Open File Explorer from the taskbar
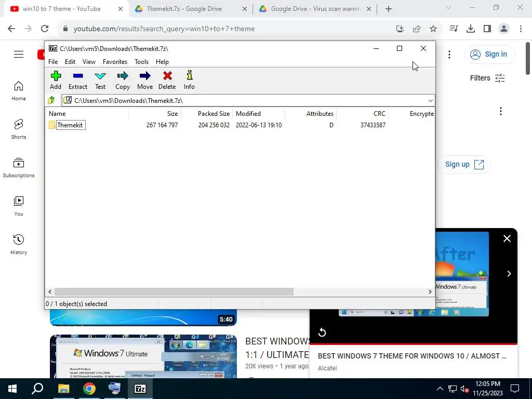532x399 pixels. [63, 389]
